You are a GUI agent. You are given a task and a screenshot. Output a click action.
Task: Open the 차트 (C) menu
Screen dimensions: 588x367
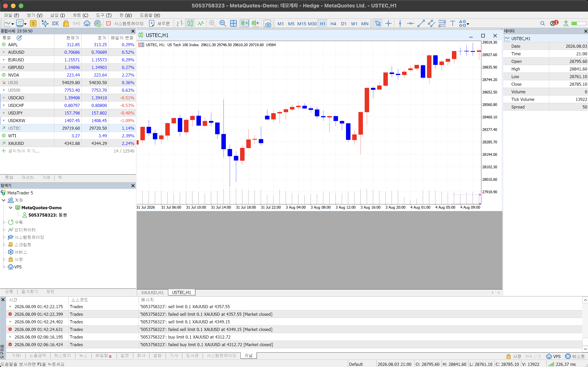(x=81, y=15)
